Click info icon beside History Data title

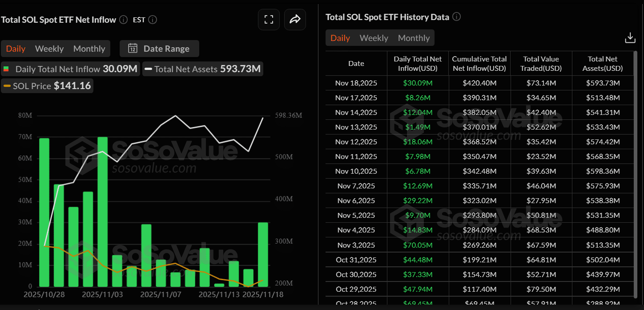[456, 17]
